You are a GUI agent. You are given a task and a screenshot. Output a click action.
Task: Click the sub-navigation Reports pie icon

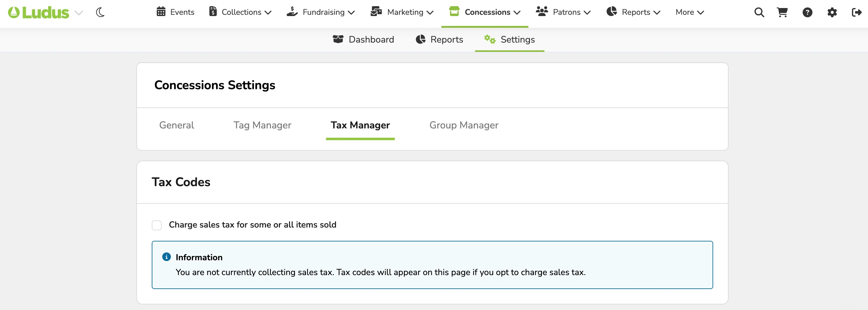[420, 39]
